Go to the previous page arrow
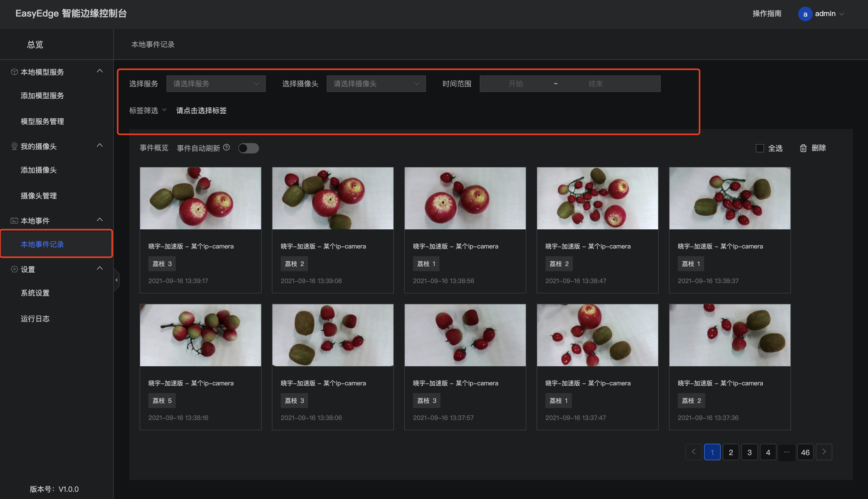Viewport: 868px width, 499px height. coord(694,452)
